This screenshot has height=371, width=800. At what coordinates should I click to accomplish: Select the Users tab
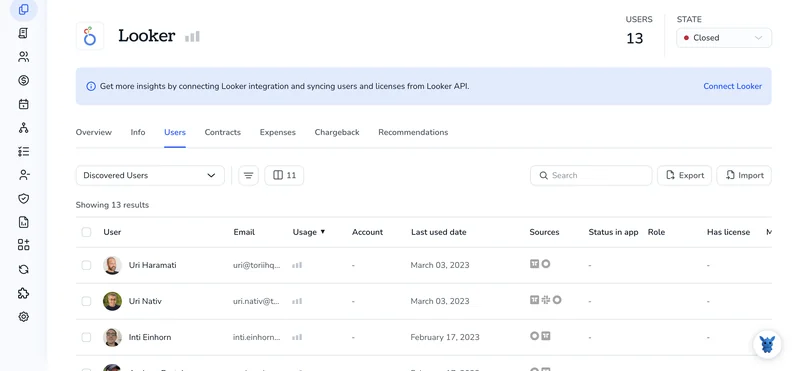pos(175,132)
